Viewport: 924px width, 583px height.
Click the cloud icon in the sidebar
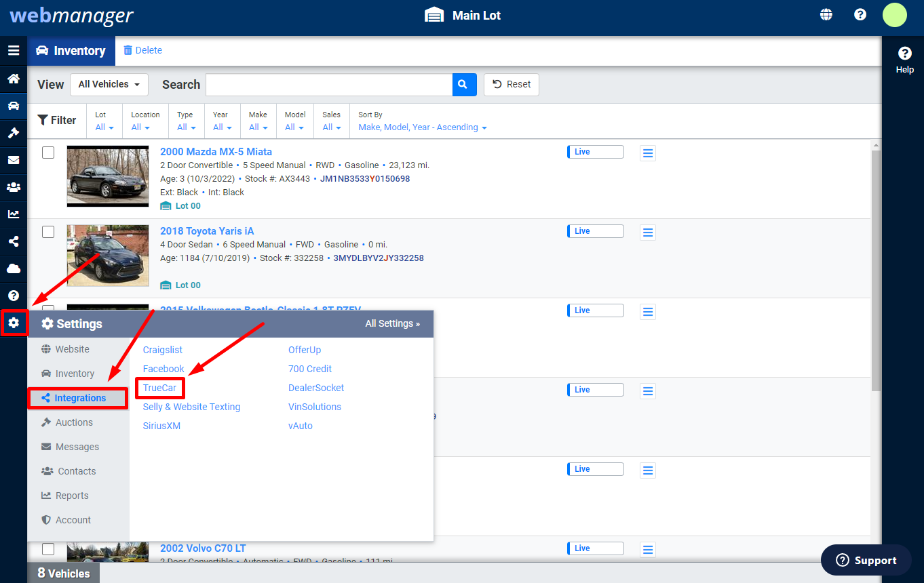pyautogui.click(x=14, y=268)
